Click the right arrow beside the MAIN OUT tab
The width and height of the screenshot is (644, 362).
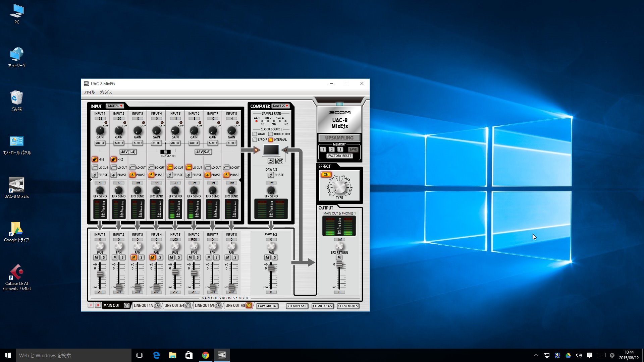tap(98, 305)
